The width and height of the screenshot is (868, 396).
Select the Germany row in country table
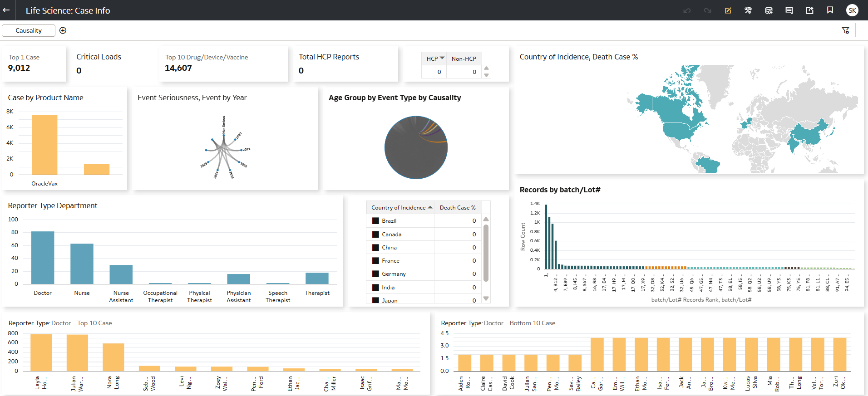[x=424, y=274]
